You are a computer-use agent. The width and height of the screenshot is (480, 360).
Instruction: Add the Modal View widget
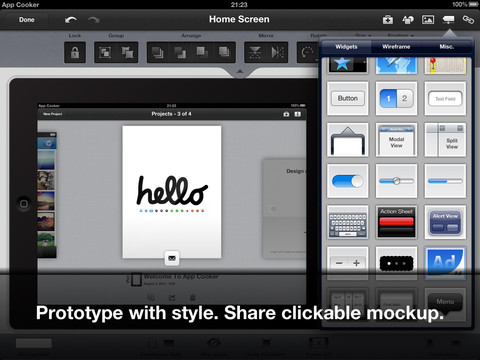tap(396, 140)
